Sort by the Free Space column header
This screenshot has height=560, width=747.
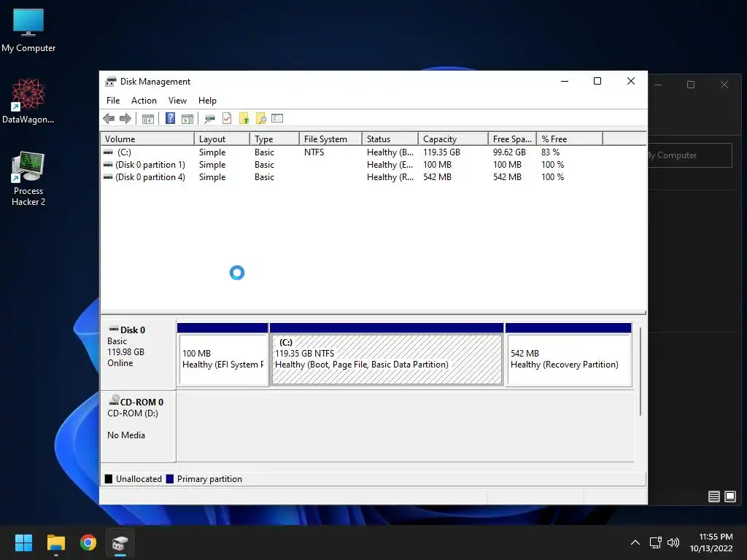(512, 139)
